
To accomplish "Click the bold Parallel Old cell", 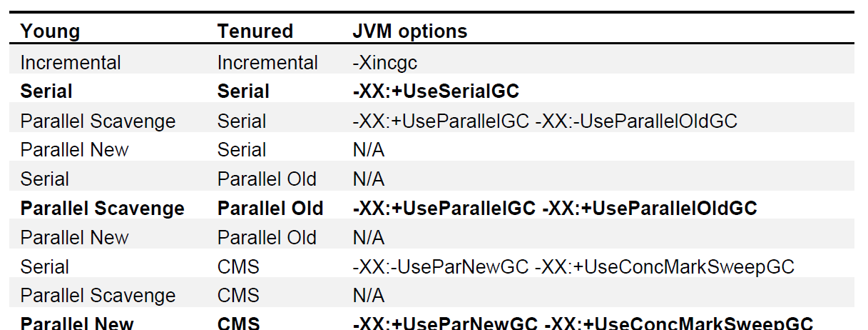I will pyautogui.click(x=270, y=209).
